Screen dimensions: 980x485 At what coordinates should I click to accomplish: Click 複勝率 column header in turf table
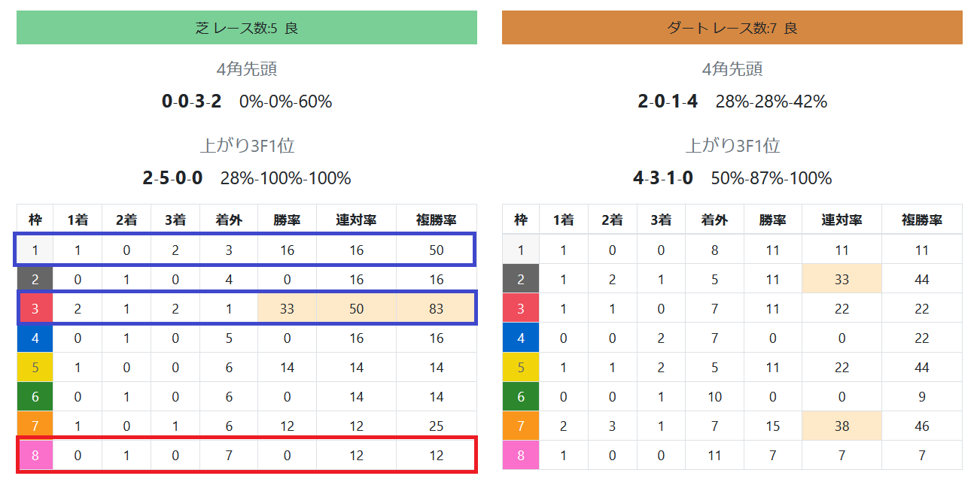pyautogui.click(x=437, y=220)
